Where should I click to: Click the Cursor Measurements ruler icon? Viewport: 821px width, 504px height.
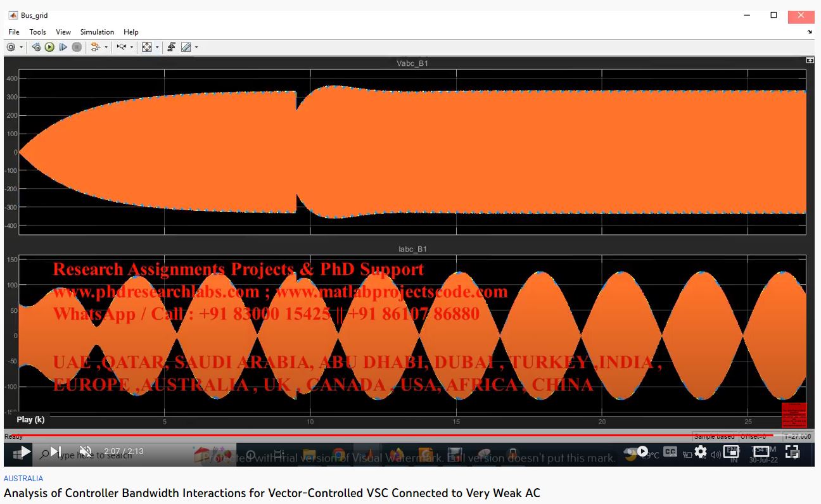(x=186, y=47)
